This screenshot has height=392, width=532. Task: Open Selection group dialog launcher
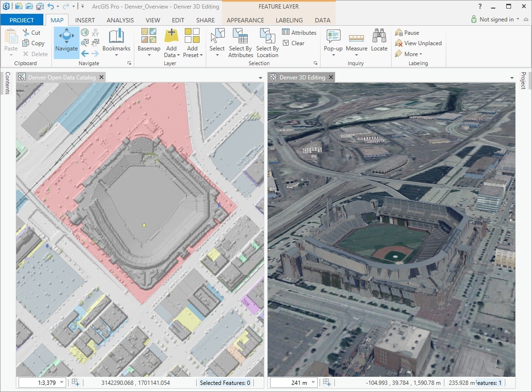(x=316, y=63)
